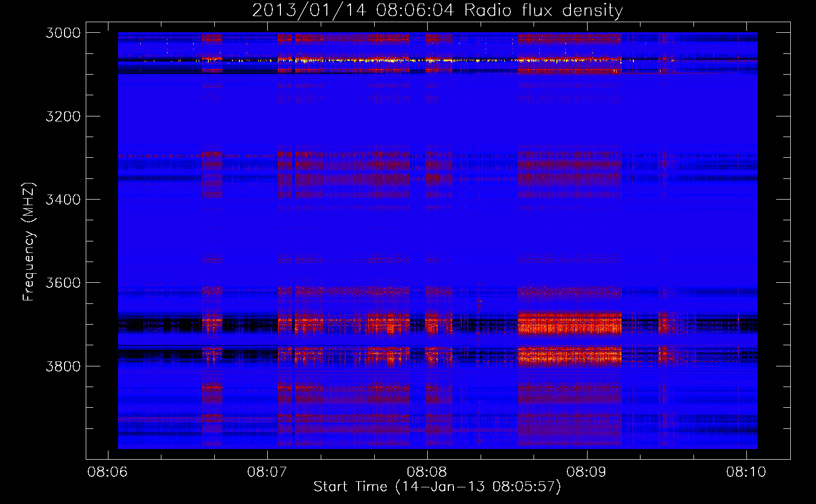Click the 3600 frequency tick label
Viewport: 816px width, 504px height.
pos(63,283)
